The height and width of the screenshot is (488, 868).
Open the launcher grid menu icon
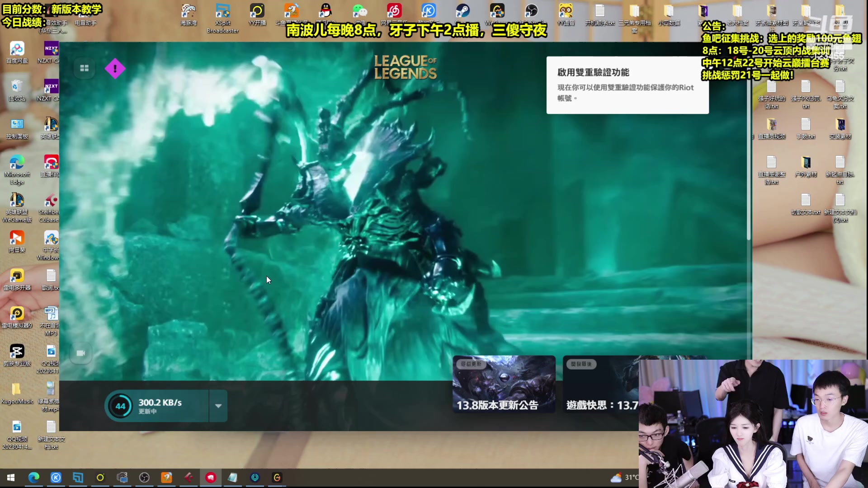(84, 68)
